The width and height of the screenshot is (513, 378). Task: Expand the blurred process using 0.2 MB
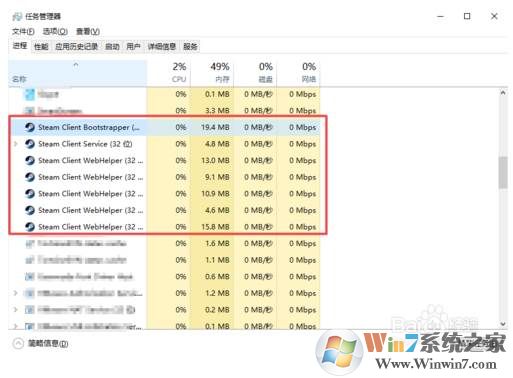point(16,310)
